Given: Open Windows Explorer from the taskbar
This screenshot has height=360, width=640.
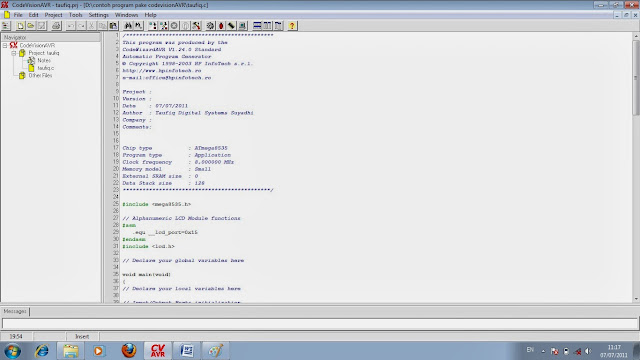Looking at the screenshot, I should 71,351.
